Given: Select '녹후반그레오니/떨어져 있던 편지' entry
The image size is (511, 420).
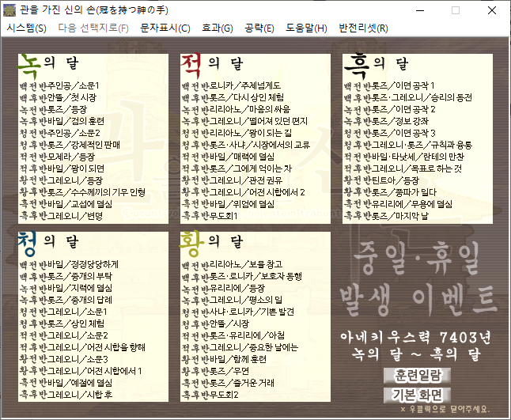Looking at the screenshot, I should coord(244,121).
